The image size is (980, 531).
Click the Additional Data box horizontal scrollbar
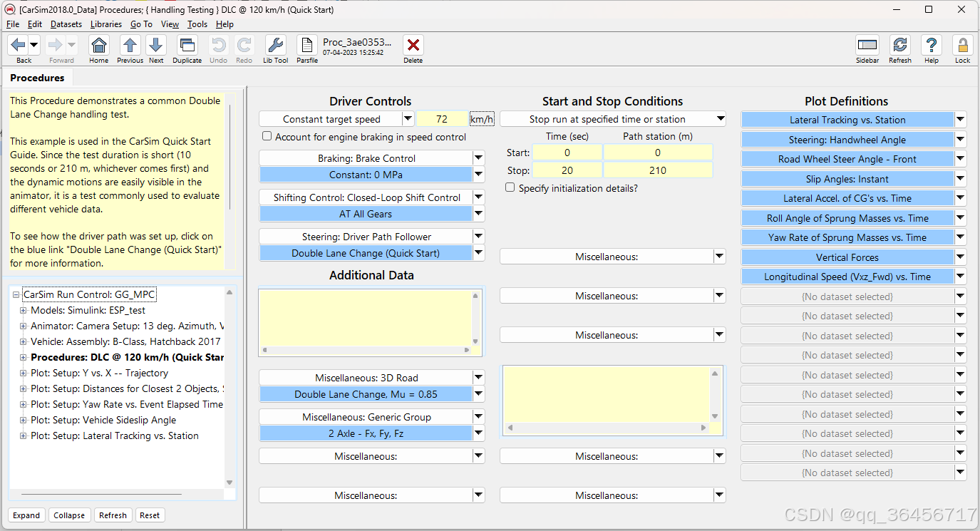click(367, 350)
